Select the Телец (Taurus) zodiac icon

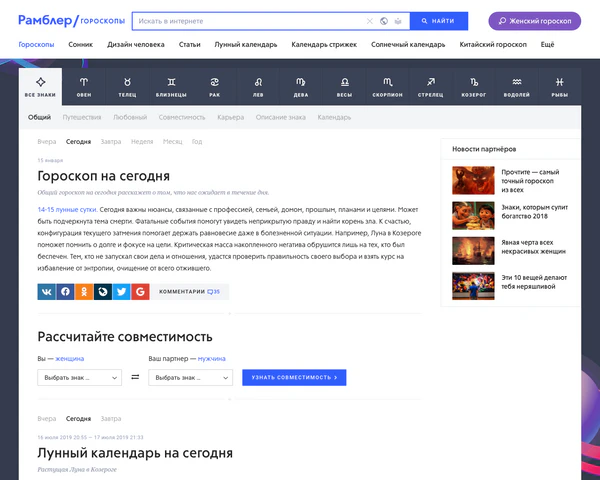coord(127,86)
